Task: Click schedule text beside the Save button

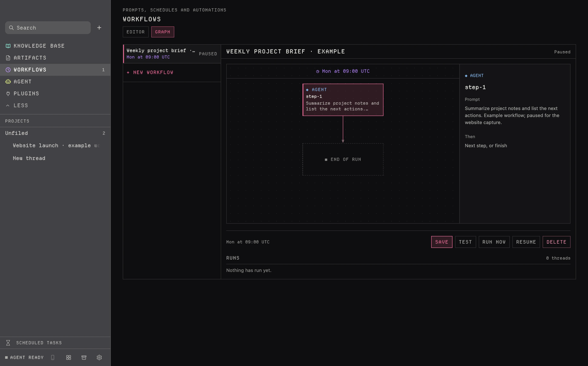Action: pyautogui.click(x=248, y=242)
